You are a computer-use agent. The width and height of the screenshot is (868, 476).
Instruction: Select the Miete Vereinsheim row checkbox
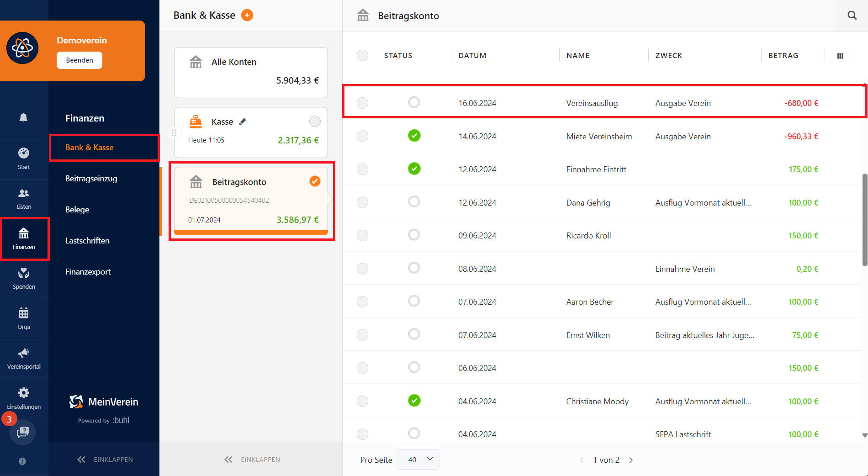click(362, 136)
